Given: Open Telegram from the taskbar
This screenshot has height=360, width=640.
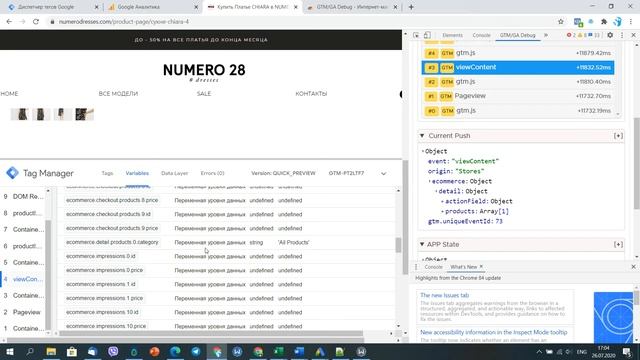Looking at the screenshot, I should click(x=196, y=351).
